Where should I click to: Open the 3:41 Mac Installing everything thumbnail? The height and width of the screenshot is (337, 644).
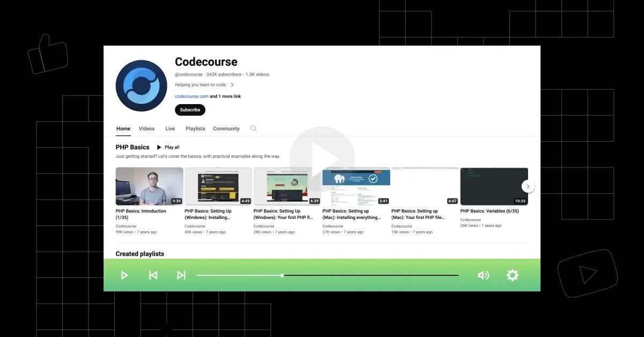pos(356,186)
